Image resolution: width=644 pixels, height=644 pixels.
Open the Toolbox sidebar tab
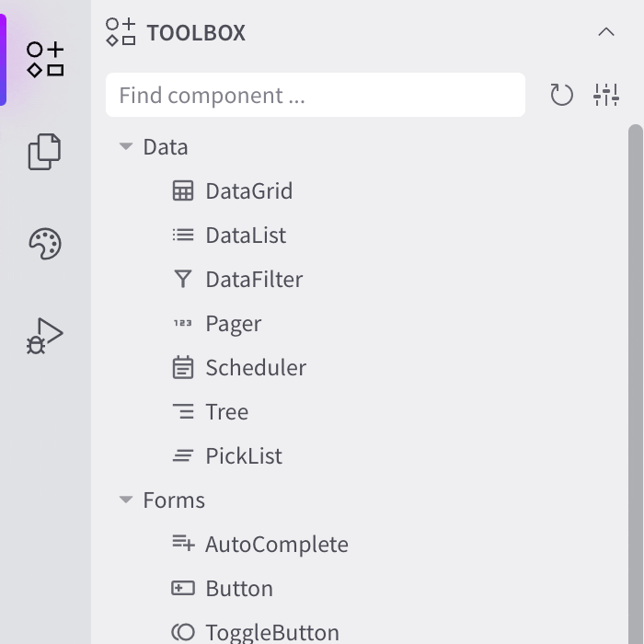(45, 60)
